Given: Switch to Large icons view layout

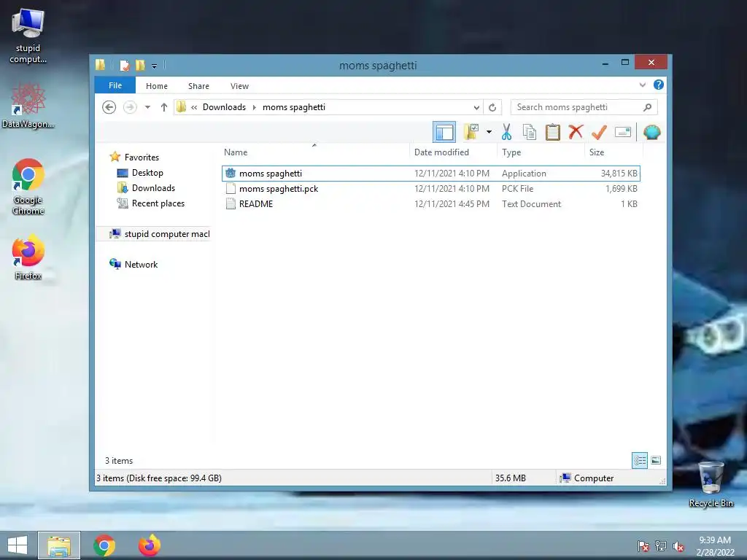Looking at the screenshot, I should [656, 460].
